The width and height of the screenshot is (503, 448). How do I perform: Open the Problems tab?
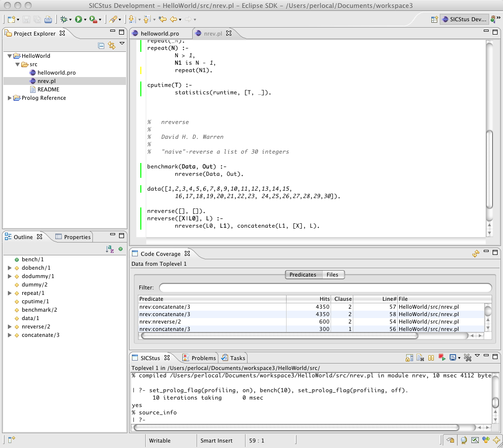coord(199,358)
